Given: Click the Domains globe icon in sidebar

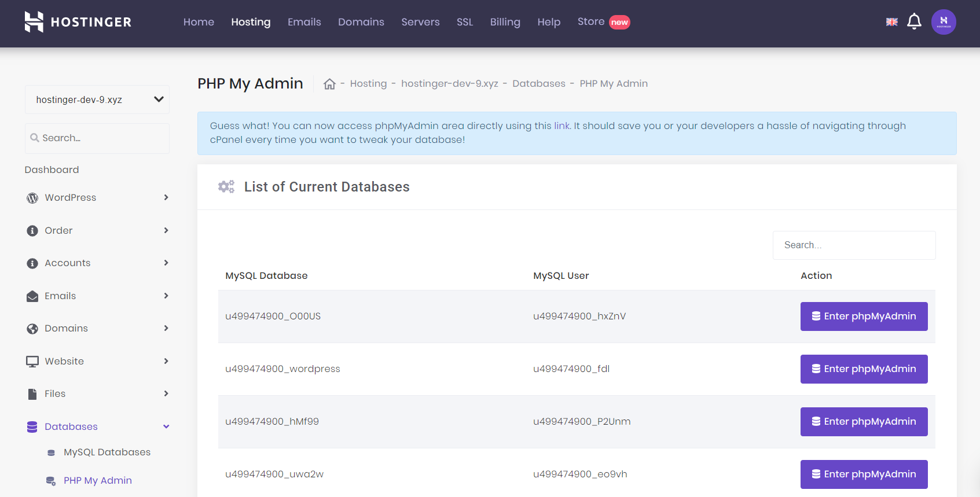Looking at the screenshot, I should point(32,329).
